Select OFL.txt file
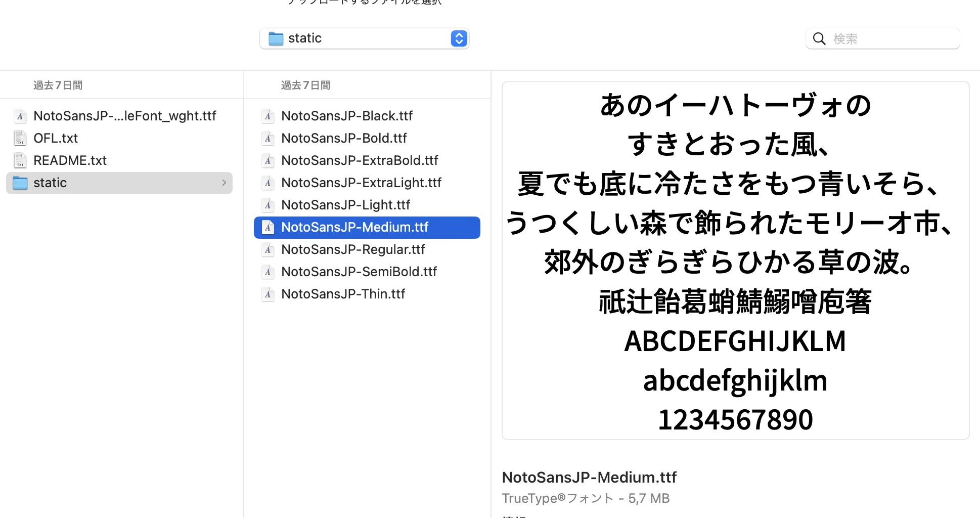Screen dimensions: 980x518 (x=119, y=138)
